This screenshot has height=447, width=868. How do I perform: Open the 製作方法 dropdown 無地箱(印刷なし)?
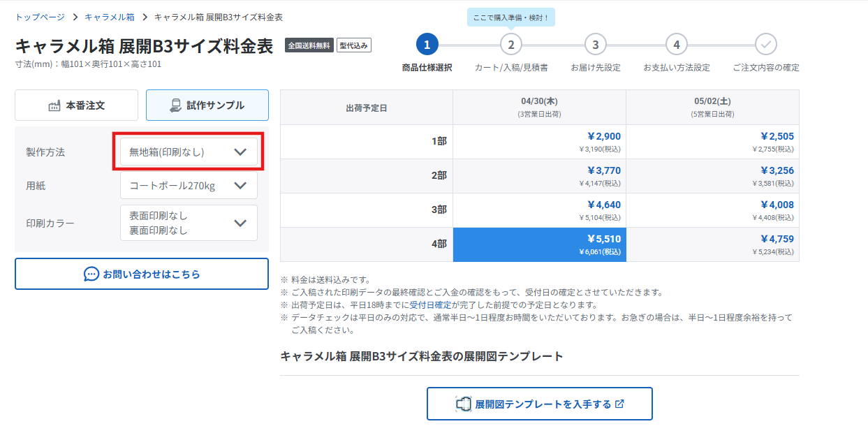189,152
